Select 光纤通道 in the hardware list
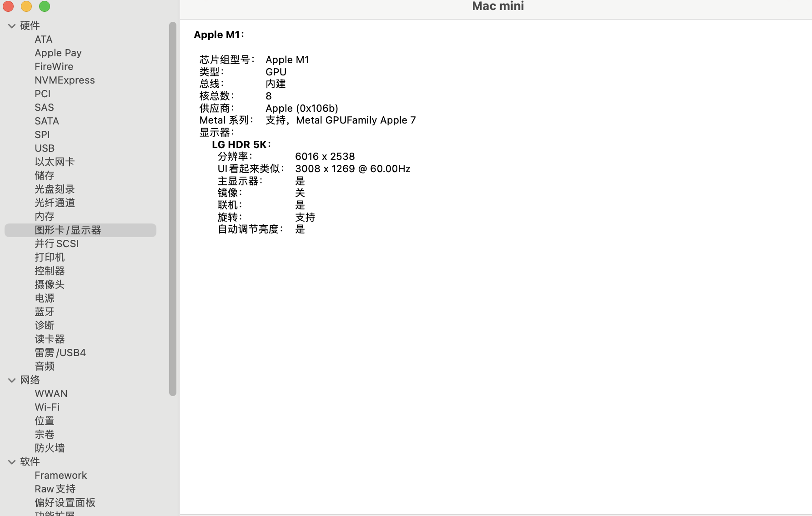Image resolution: width=812 pixels, height=516 pixels. click(55, 203)
